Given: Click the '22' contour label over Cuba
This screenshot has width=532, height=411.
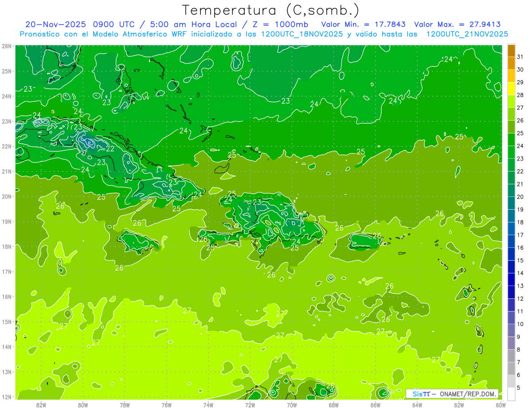Looking at the screenshot, I should pyautogui.click(x=110, y=149).
